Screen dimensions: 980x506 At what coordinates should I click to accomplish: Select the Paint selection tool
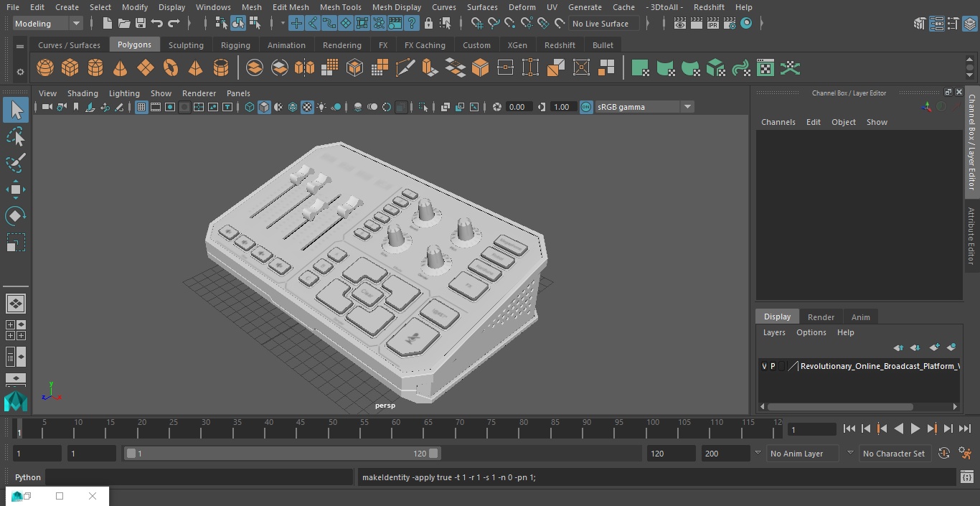pyautogui.click(x=16, y=163)
